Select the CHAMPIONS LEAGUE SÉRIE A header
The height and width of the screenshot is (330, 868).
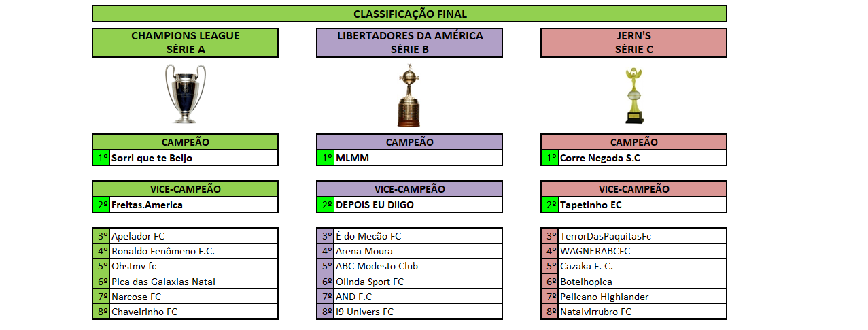coord(185,42)
